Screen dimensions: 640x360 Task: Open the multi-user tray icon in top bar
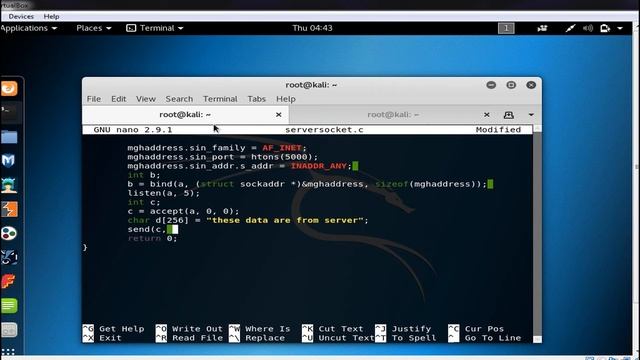pyautogui.click(x=542, y=28)
